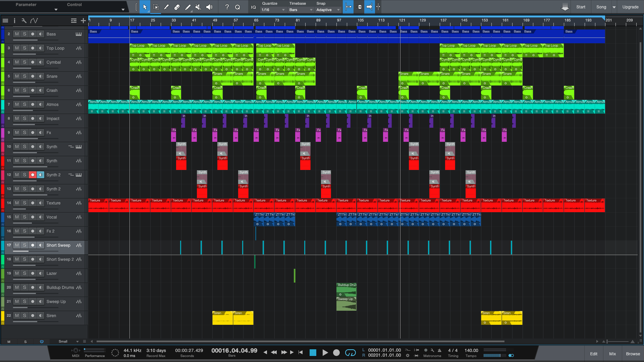This screenshot has width=644, height=362.
Task: Select the Mute tool
Action: point(199,7)
